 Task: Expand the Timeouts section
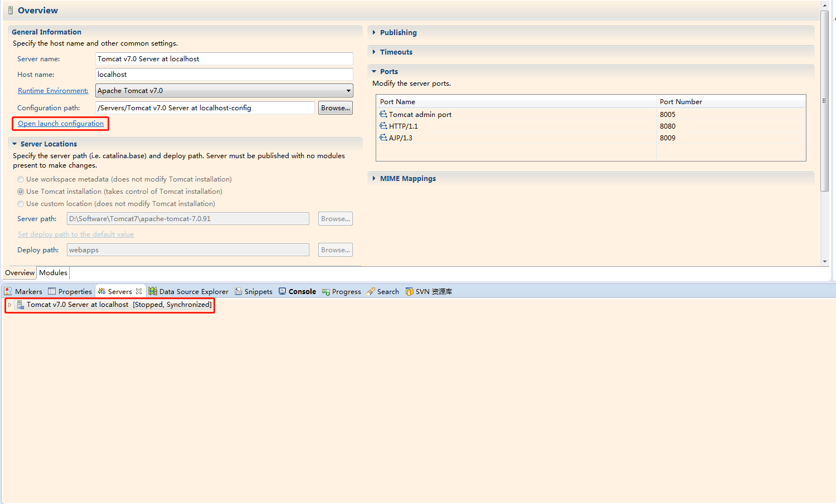(374, 52)
